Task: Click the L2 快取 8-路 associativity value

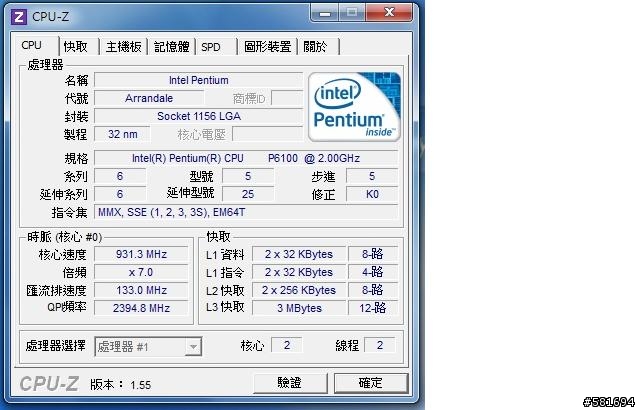Action: tap(373, 290)
